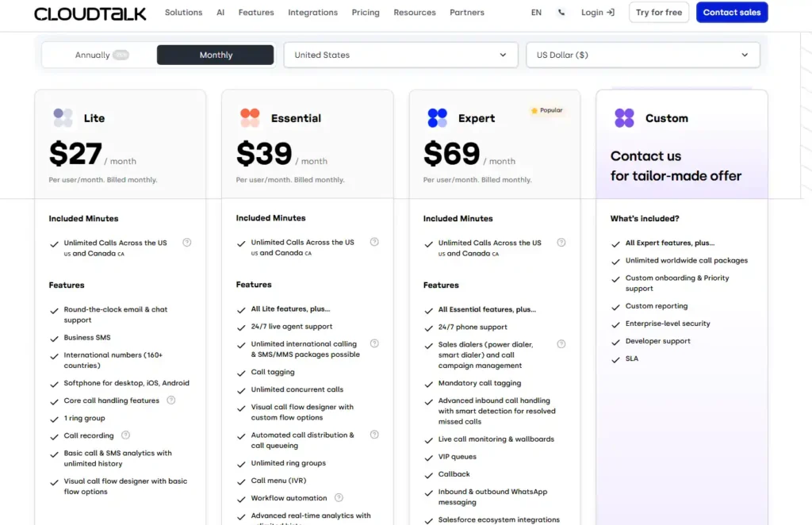Click the Popular star badge on Expert

point(547,110)
